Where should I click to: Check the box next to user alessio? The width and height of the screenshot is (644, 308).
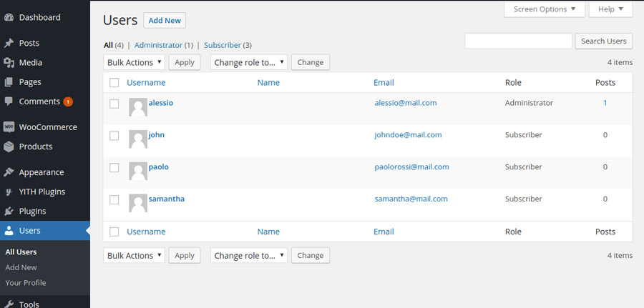(114, 104)
